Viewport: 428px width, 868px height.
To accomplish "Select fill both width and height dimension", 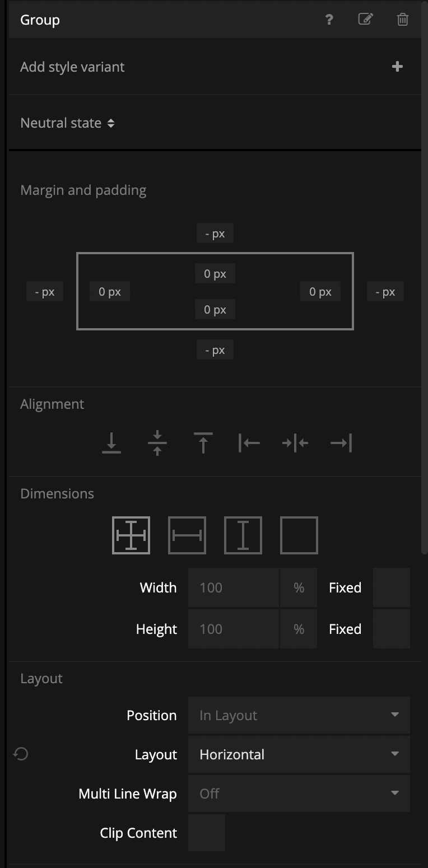I will click(x=131, y=535).
